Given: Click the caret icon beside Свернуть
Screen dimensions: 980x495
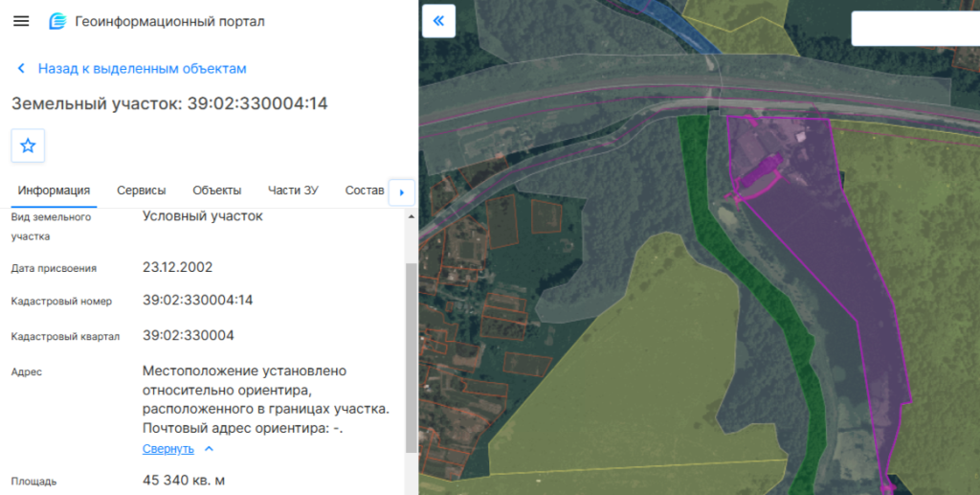Looking at the screenshot, I should [209, 449].
